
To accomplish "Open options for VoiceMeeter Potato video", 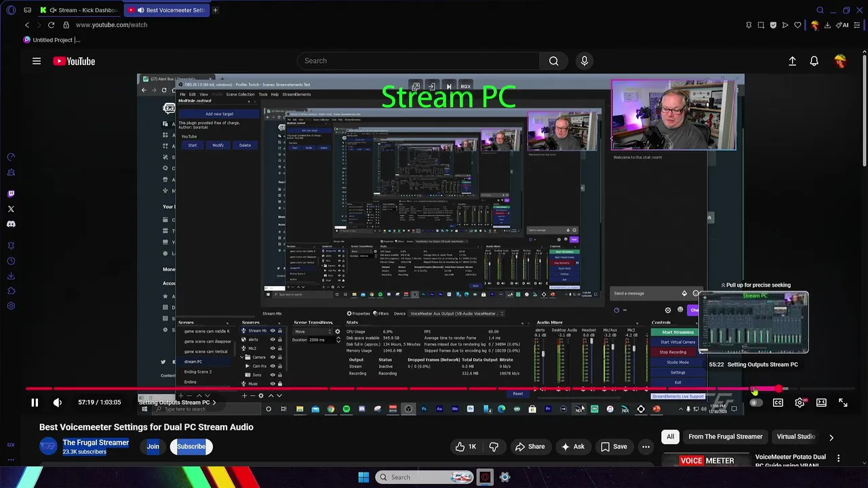I will (839, 459).
